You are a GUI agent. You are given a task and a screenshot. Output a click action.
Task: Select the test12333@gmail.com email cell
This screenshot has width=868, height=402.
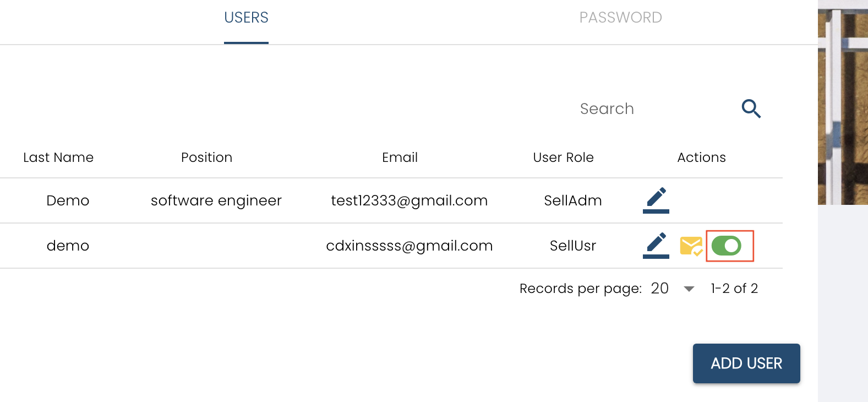pos(409,200)
